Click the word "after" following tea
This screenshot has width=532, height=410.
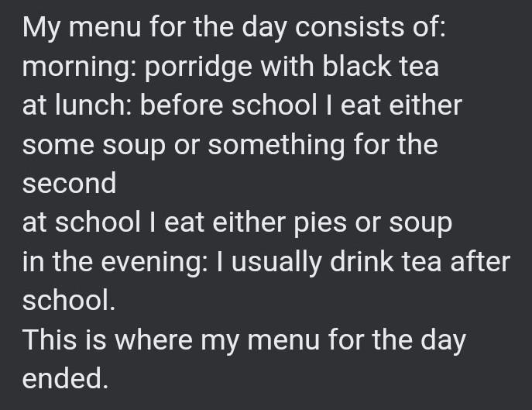pos(480,261)
